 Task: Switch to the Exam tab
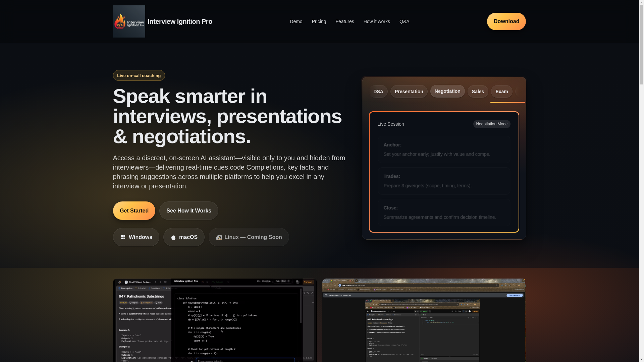(501, 92)
